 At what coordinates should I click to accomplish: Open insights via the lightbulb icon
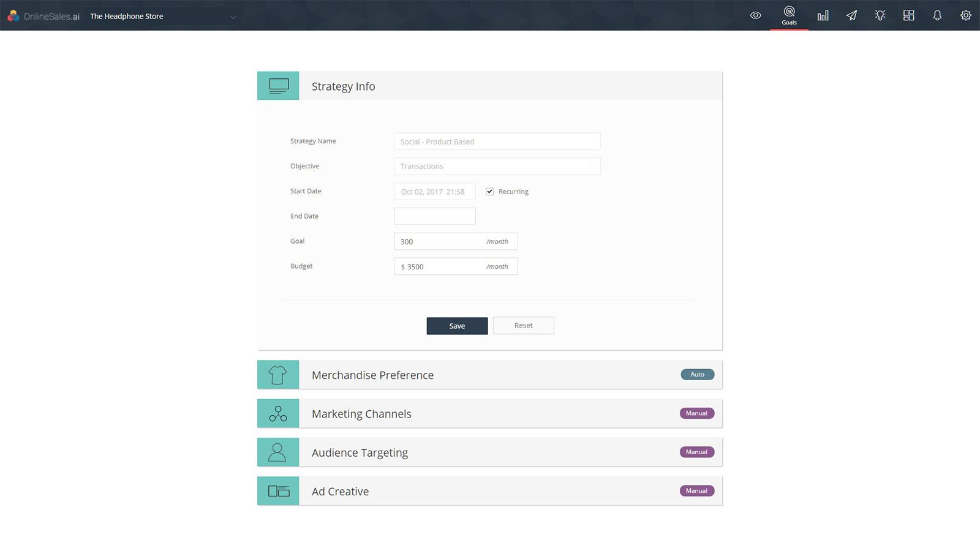[880, 15]
